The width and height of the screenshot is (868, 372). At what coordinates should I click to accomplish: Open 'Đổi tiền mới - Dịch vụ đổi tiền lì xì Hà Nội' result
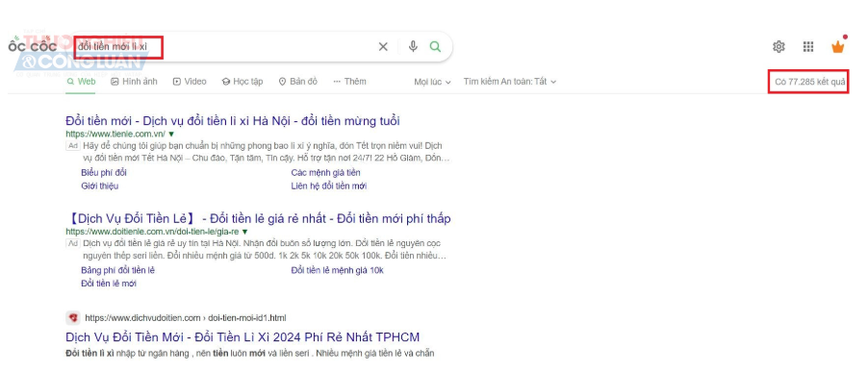coord(233,121)
